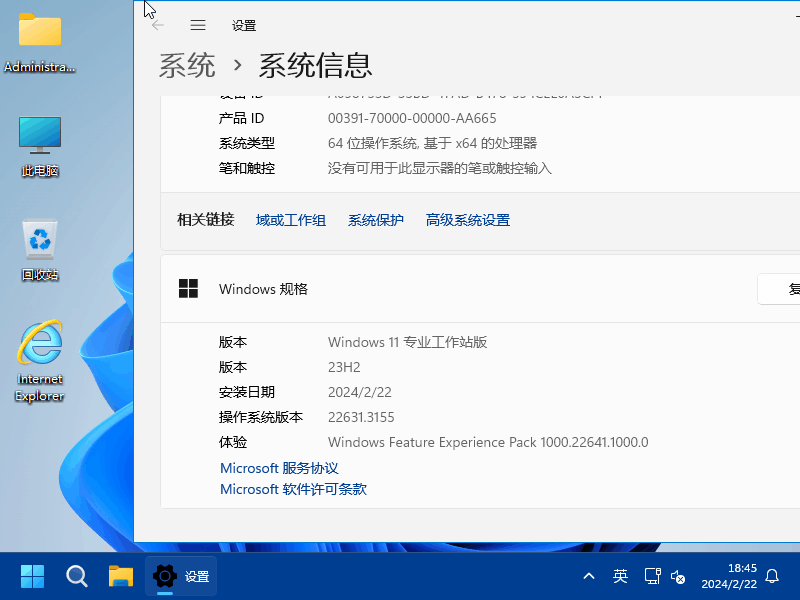Open the Microsoft 服务协议 link
This screenshot has width=800, height=600.
click(x=279, y=468)
